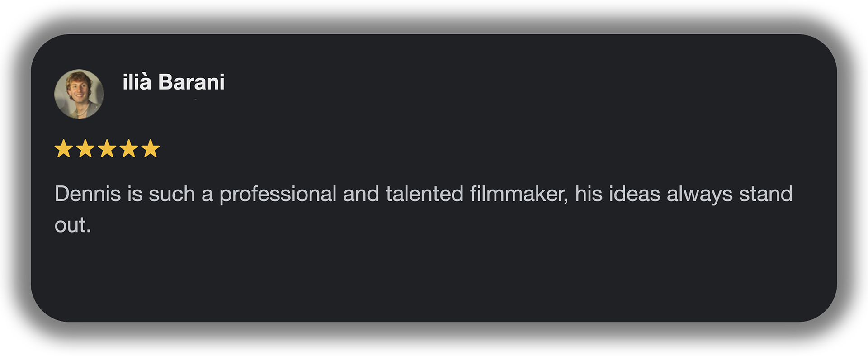Select the fourth yellow rating star
This screenshot has height=356, width=868.
129,148
